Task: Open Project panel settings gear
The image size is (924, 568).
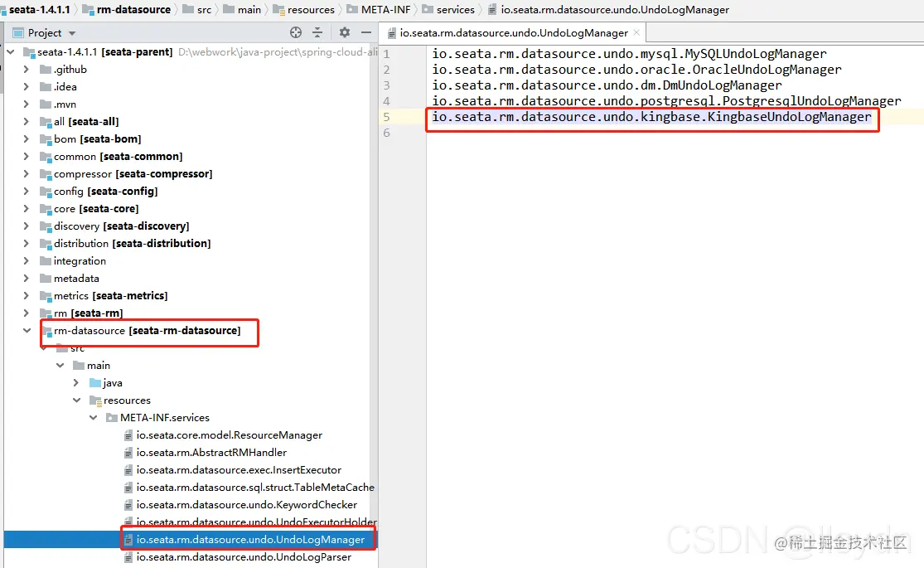Action: (x=345, y=32)
